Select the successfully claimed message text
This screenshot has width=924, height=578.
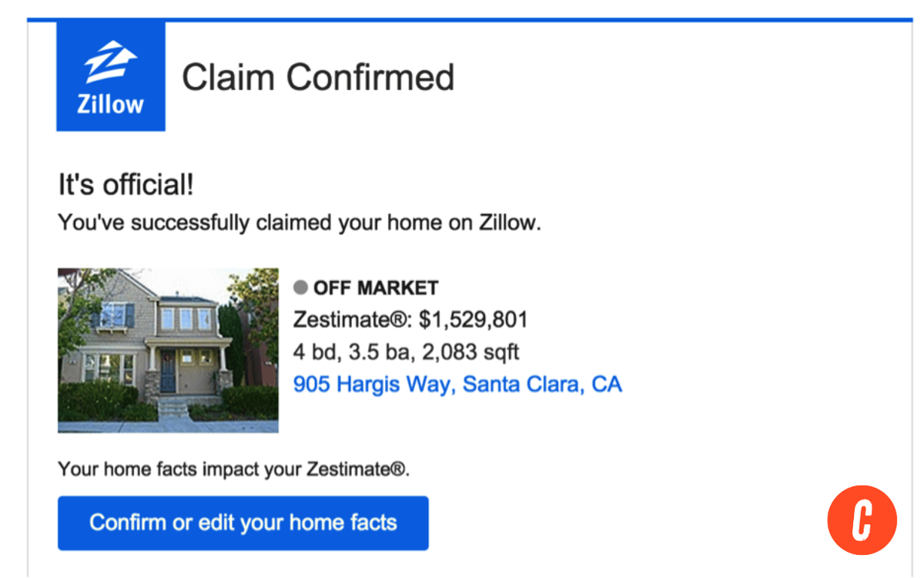point(300,222)
